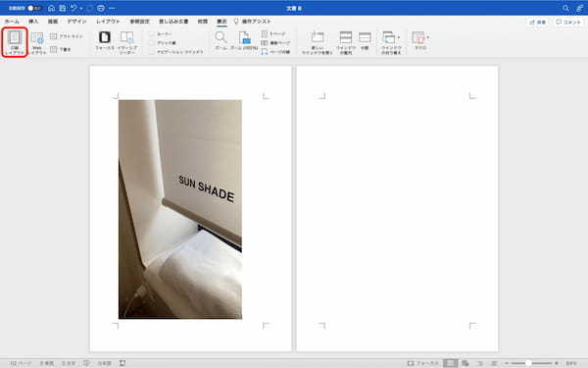Viewport: 588px width, 368px height.
Task: Switch to Web Layout view
Action: (37, 43)
